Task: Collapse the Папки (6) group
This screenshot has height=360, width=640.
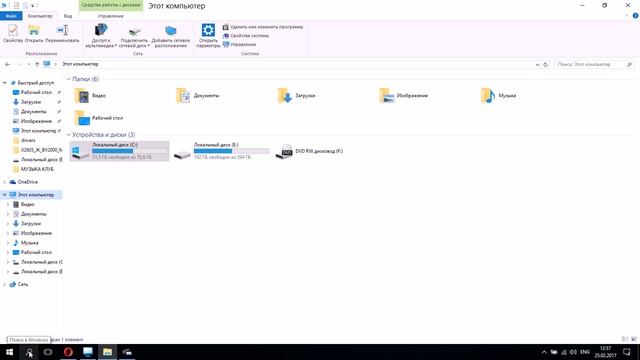Action: (x=69, y=79)
